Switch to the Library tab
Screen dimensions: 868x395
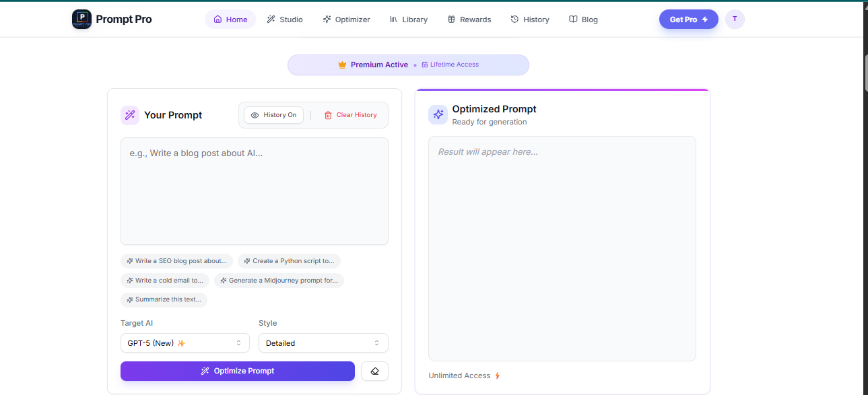click(409, 20)
